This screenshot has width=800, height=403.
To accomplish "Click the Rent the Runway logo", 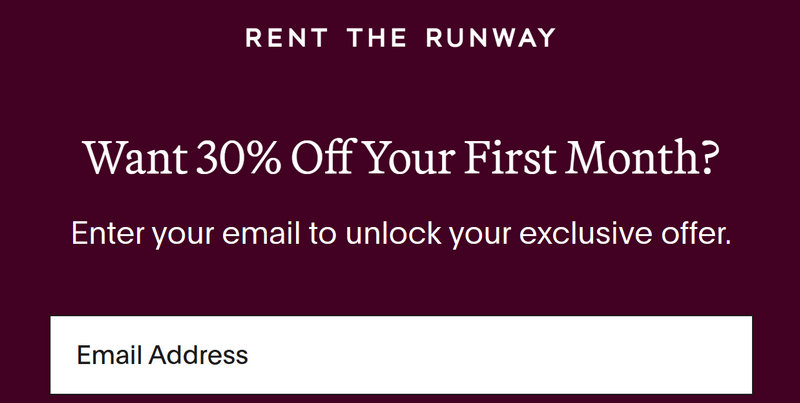I will (400, 39).
